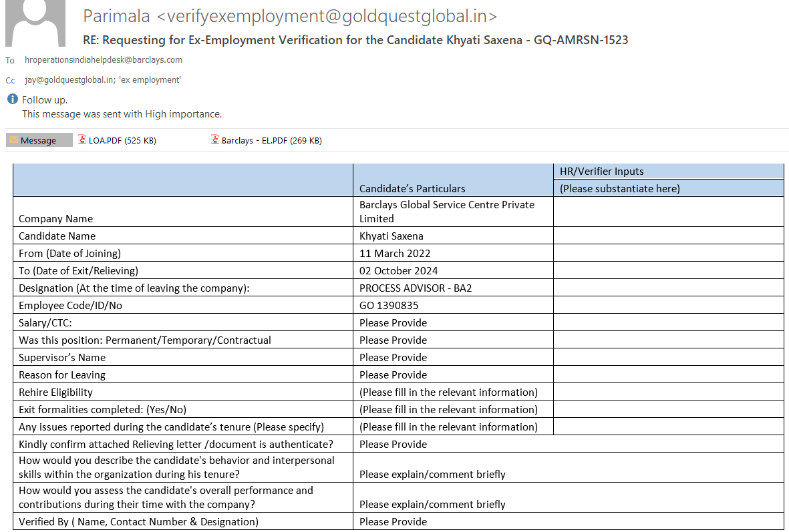The width and height of the screenshot is (789, 532).
Task: Click 'Kindly confirm attached Relieving letter' question
Action: click(x=176, y=444)
